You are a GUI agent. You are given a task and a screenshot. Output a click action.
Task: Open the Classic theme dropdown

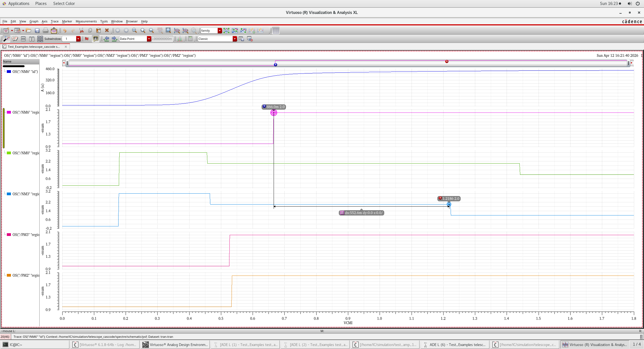[x=235, y=39]
